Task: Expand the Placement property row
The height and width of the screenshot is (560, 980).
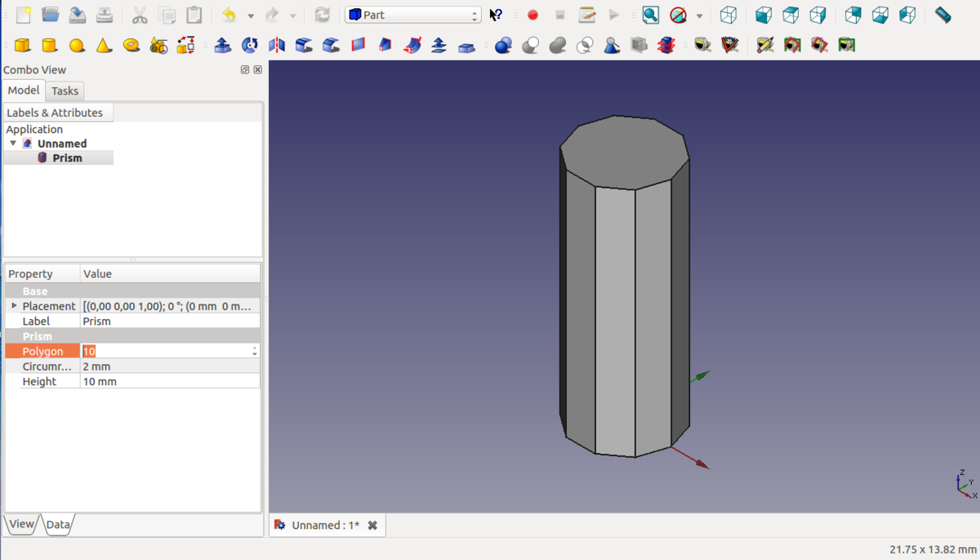Action: [14, 306]
